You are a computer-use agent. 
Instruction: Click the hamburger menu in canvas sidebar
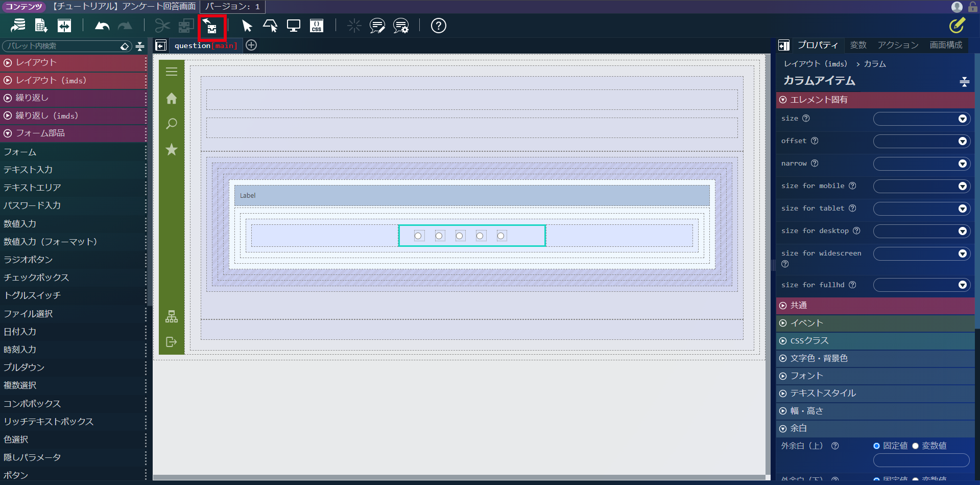pyautogui.click(x=172, y=72)
